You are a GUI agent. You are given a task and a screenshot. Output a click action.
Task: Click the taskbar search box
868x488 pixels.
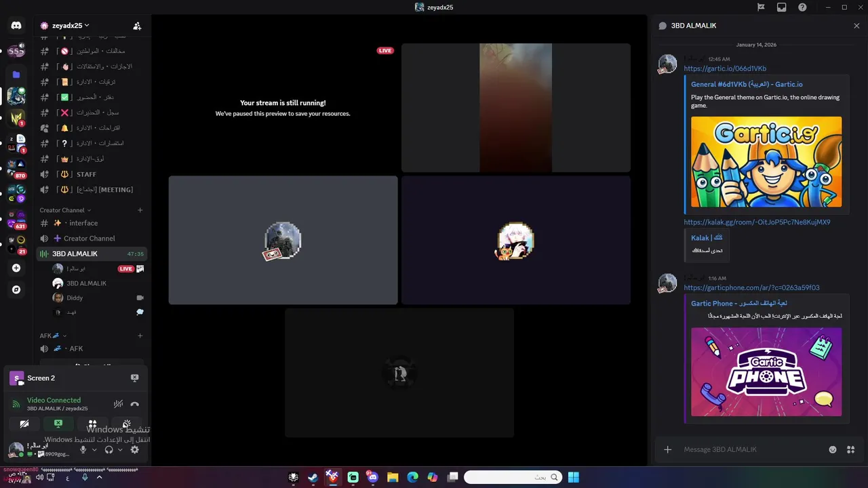pyautogui.click(x=513, y=477)
